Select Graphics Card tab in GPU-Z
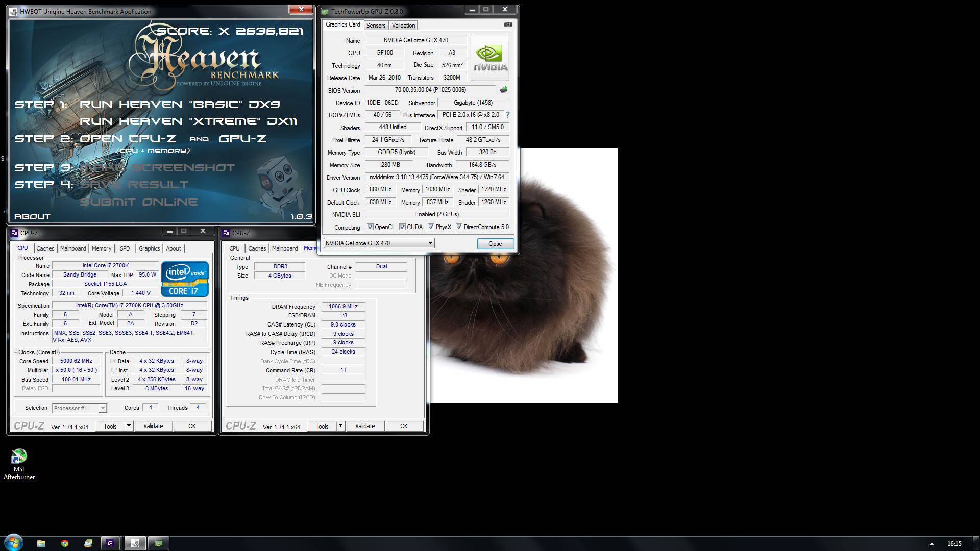 (343, 24)
